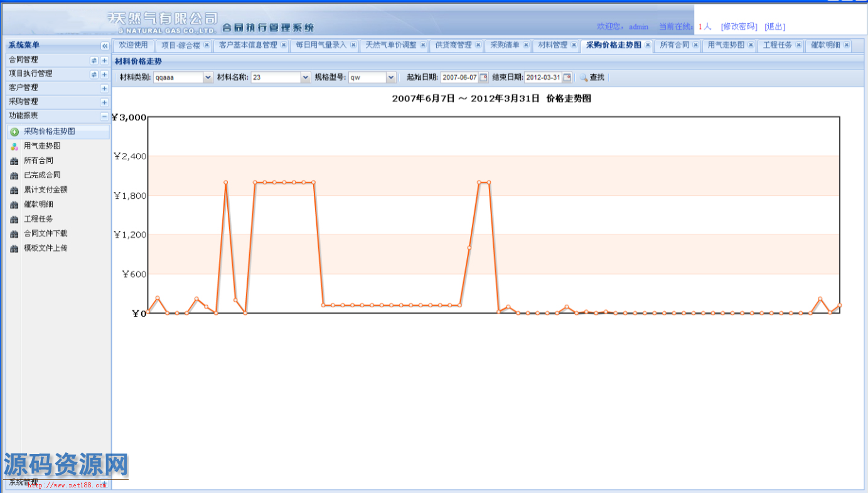The image size is (868, 493).
Task: Click the 材料名称 field showing 23
Action: point(276,77)
